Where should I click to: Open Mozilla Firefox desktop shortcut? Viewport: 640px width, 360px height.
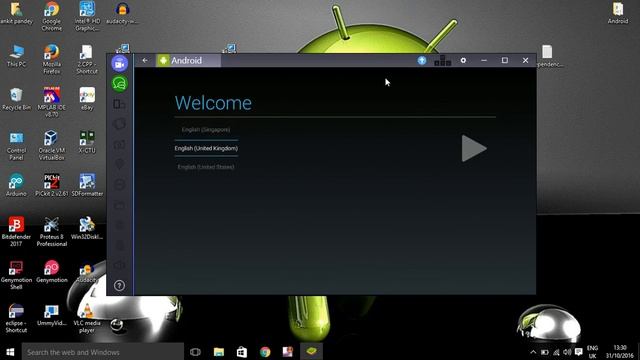coord(51,59)
